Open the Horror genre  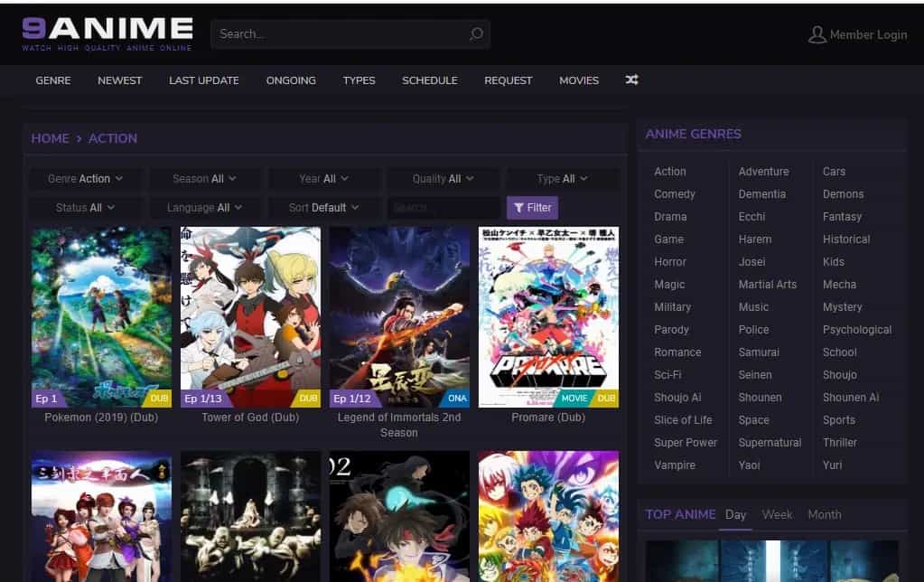[x=670, y=262]
